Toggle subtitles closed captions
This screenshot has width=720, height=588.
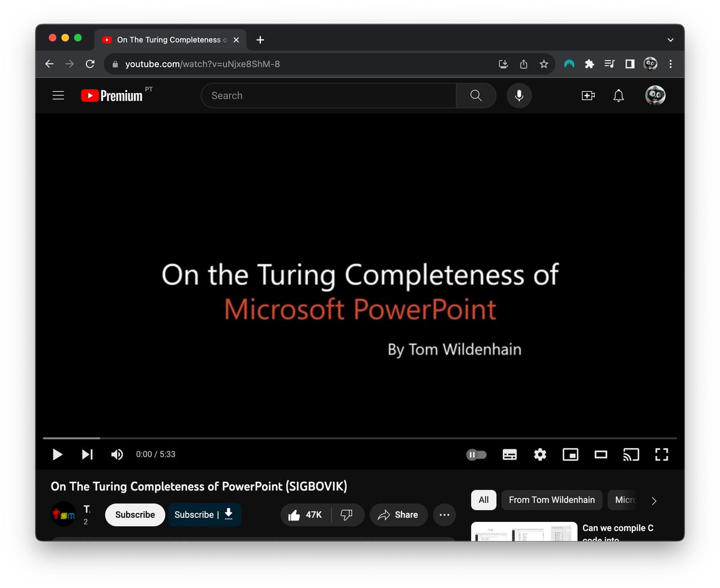click(509, 454)
